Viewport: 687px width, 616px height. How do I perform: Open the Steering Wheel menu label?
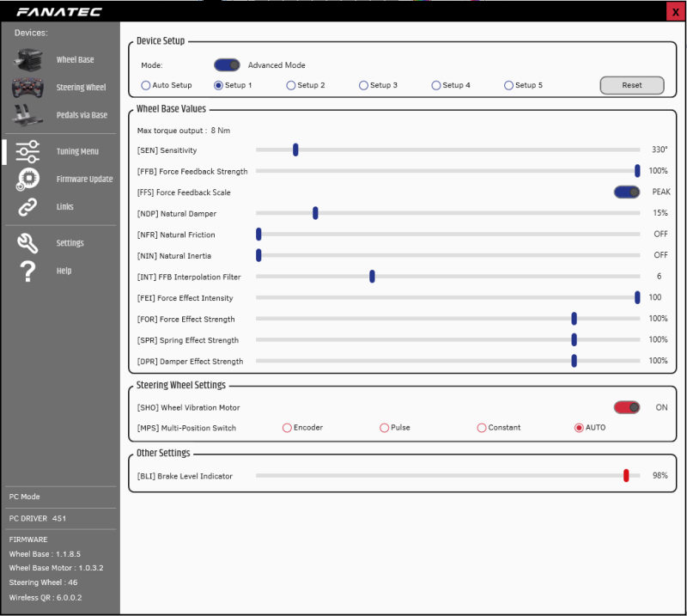click(81, 88)
